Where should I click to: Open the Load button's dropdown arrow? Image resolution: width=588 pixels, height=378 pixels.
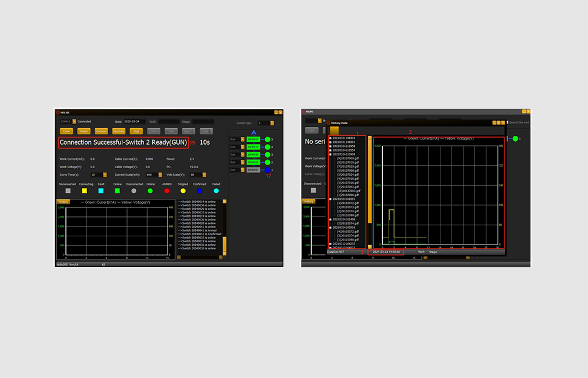(x=211, y=131)
